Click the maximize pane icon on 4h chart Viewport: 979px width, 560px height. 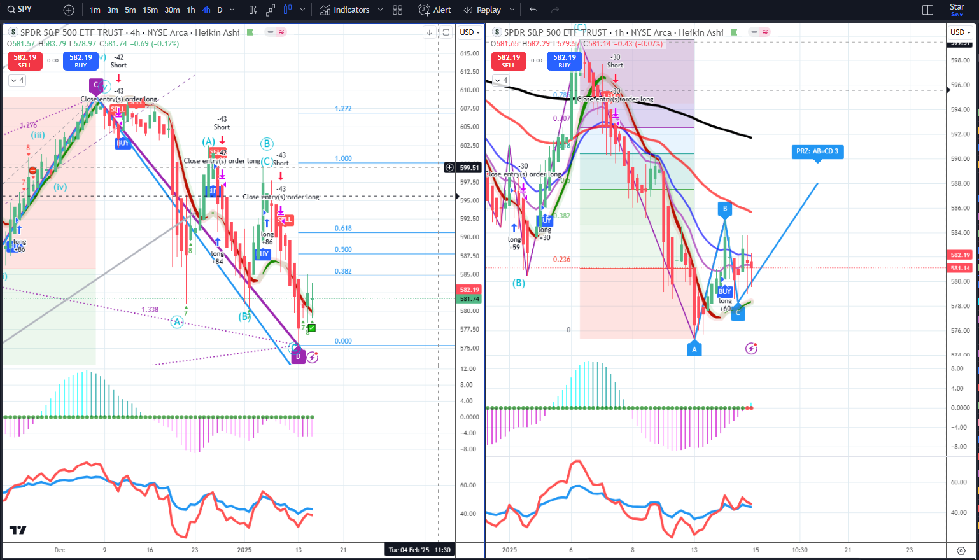click(x=446, y=32)
